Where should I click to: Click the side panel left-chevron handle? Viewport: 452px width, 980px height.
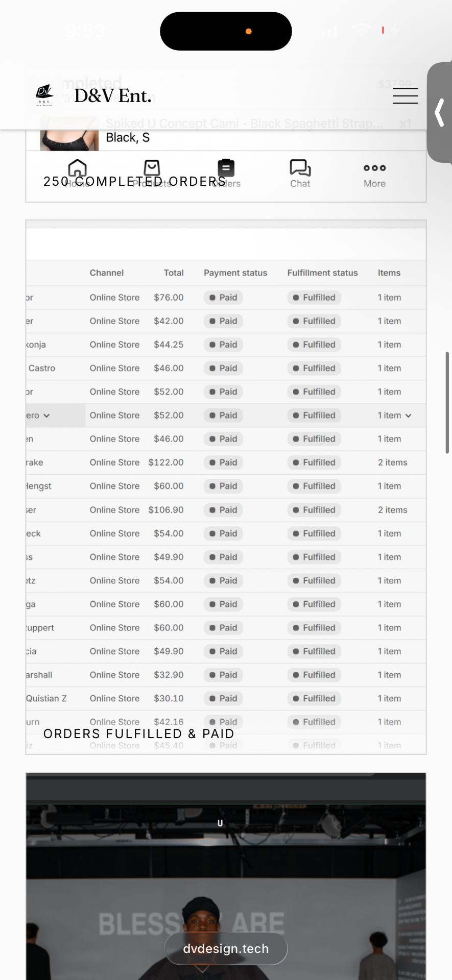click(x=439, y=113)
